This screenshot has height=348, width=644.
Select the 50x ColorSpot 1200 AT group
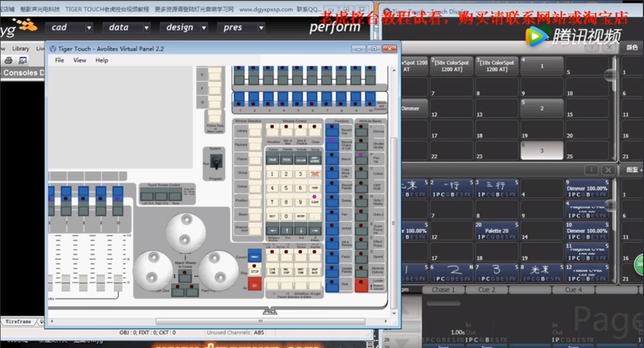pyautogui.click(x=452, y=66)
